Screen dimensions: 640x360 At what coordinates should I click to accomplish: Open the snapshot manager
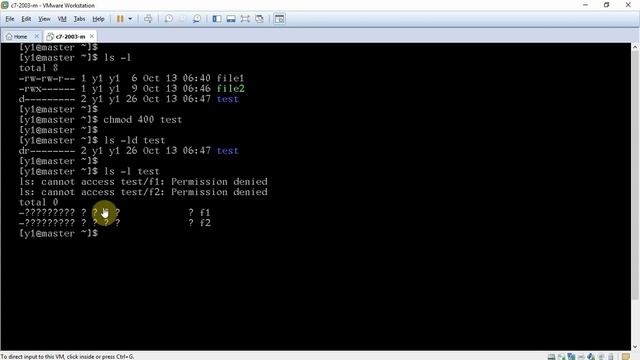[197, 19]
